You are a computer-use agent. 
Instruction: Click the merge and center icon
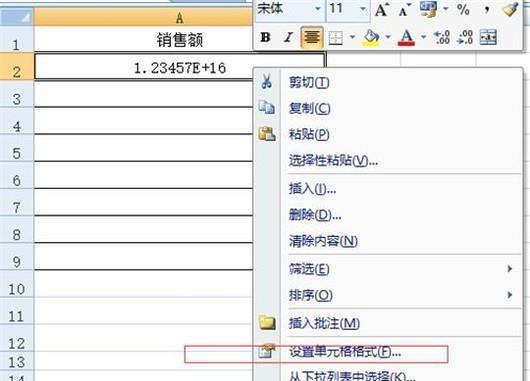coord(488,37)
